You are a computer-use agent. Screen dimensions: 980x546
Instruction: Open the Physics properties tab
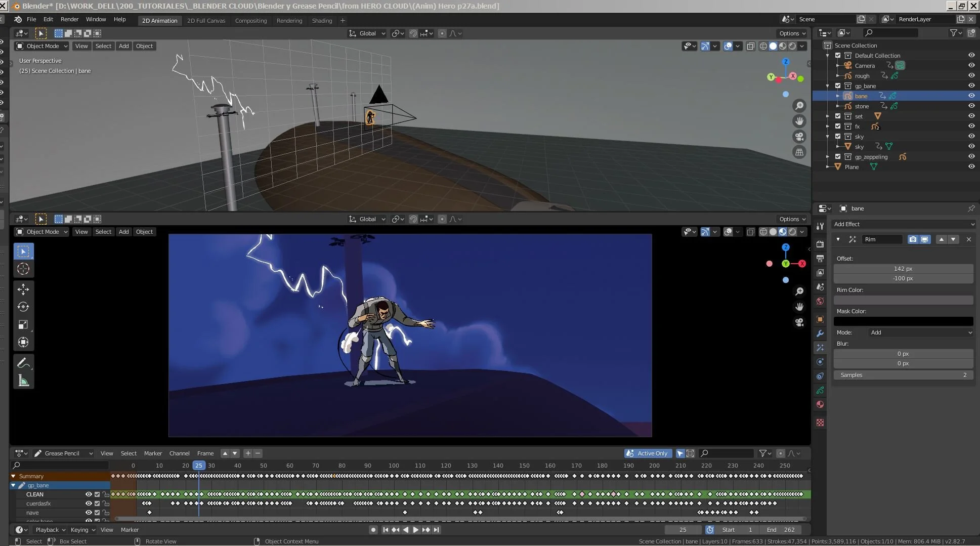click(820, 362)
